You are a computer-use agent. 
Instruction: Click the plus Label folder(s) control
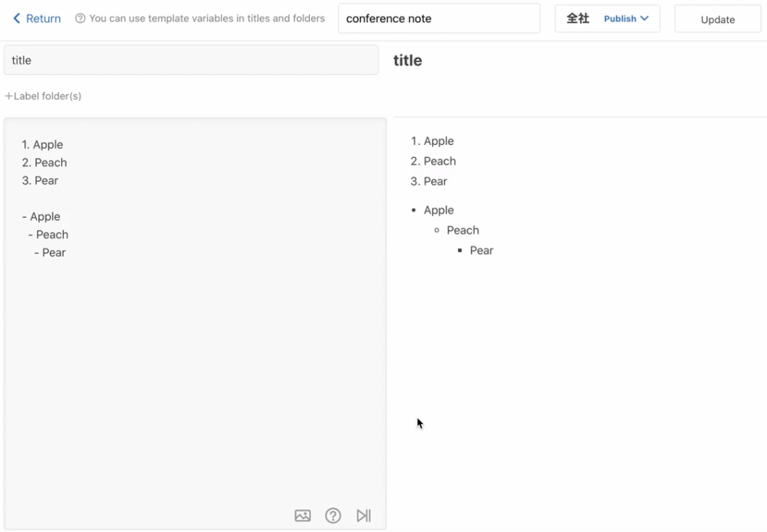pos(43,96)
